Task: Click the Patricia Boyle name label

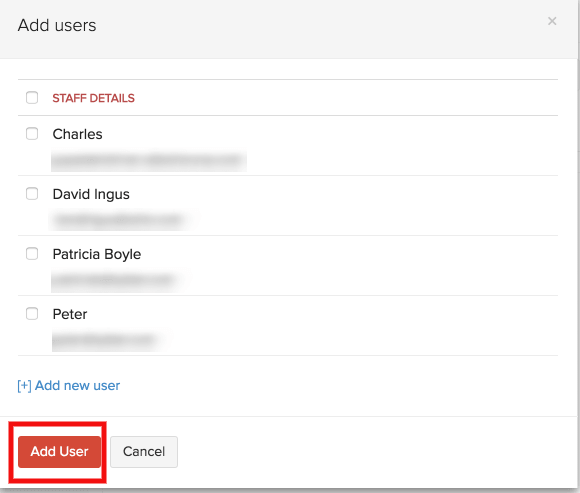Action: pos(97,254)
